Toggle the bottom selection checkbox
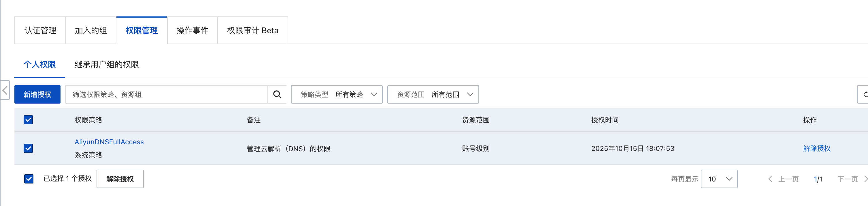This screenshot has width=868, height=206. (29, 179)
